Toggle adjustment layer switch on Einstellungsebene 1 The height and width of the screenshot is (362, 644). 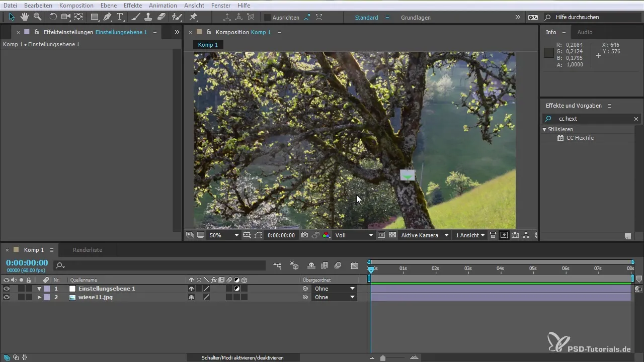coord(236,289)
